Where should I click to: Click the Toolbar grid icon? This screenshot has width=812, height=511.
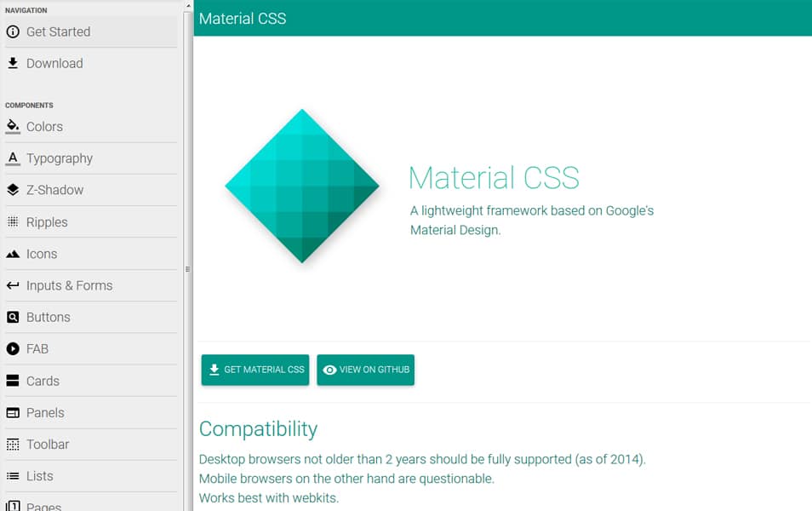point(13,445)
